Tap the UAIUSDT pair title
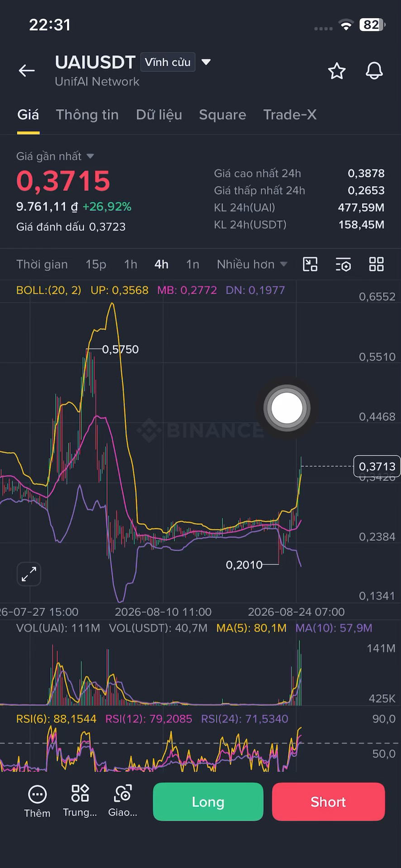The width and height of the screenshot is (401, 868). coord(95,62)
